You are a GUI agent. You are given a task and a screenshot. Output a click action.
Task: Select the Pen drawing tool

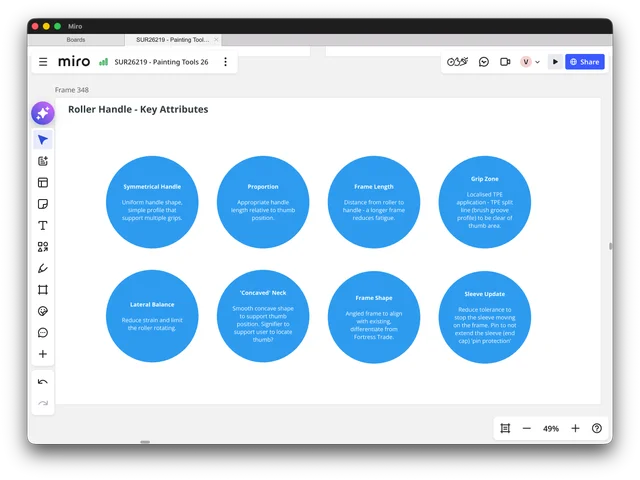click(x=43, y=268)
